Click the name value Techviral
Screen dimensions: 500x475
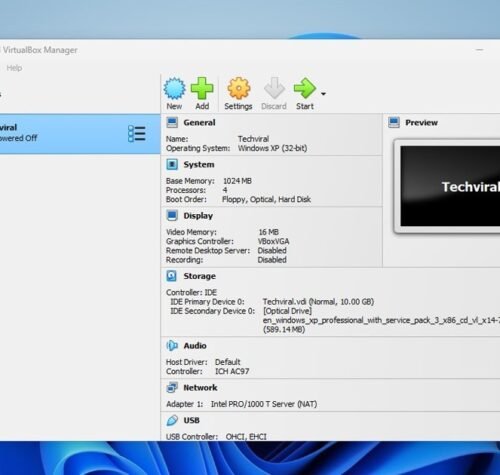pyautogui.click(x=253, y=139)
